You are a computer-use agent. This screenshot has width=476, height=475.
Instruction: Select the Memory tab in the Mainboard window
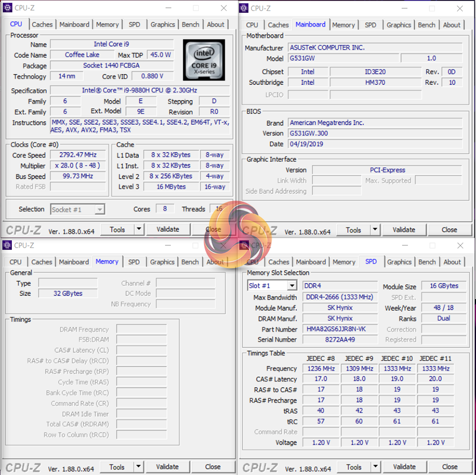344,25
